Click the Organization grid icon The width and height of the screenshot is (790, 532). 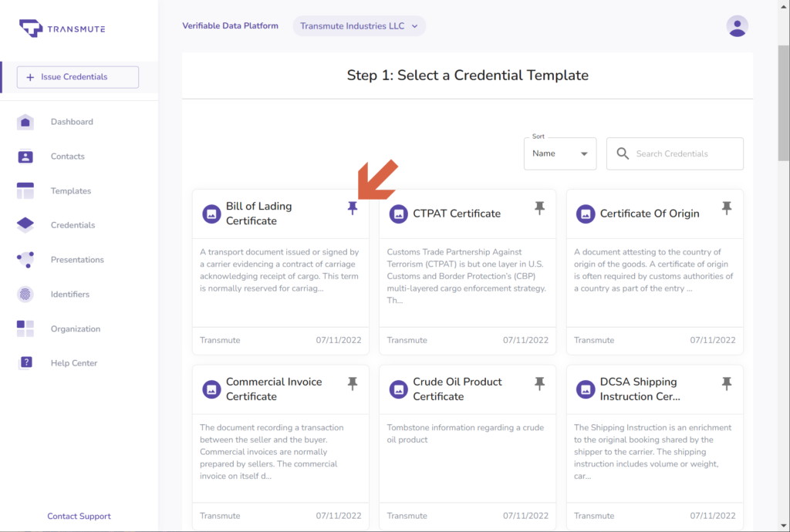point(25,328)
